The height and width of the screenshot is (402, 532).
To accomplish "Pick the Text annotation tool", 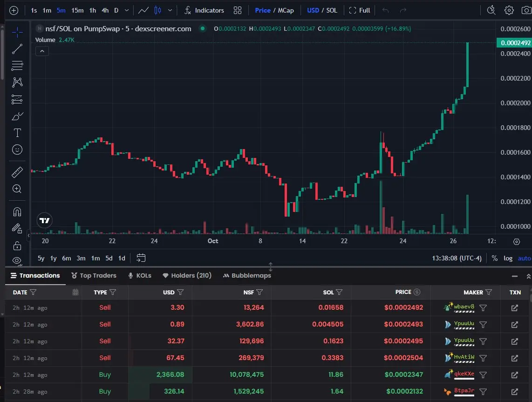I will 17,133.
